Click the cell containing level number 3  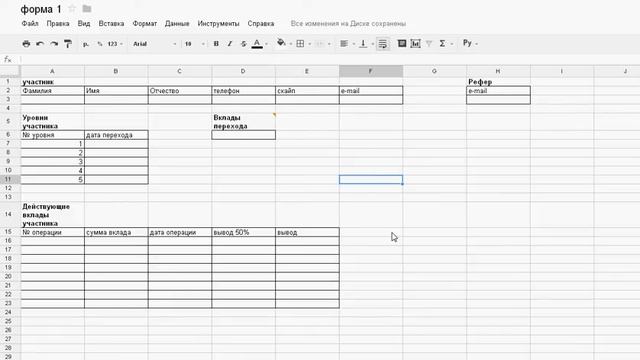pyautogui.click(x=52, y=162)
